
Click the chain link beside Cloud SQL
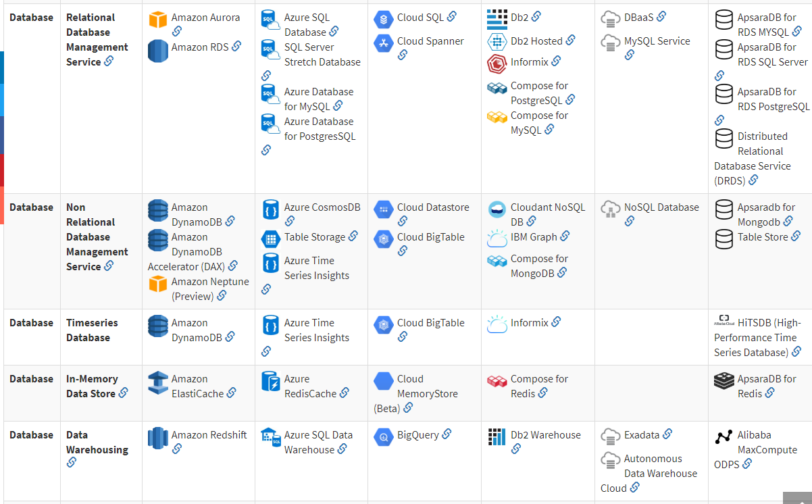pos(452,16)
